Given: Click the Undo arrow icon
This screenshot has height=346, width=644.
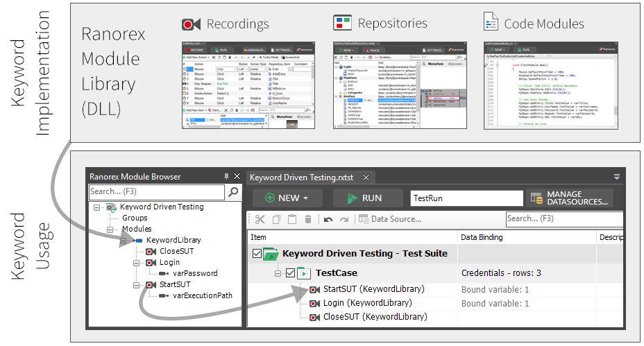Looking at the screenshot, I should tap(328, 220).
